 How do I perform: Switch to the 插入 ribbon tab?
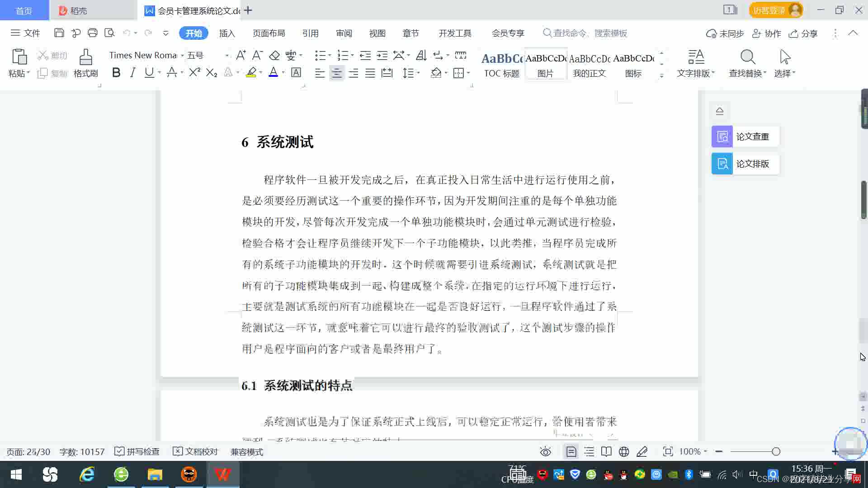tap(227, 33)
